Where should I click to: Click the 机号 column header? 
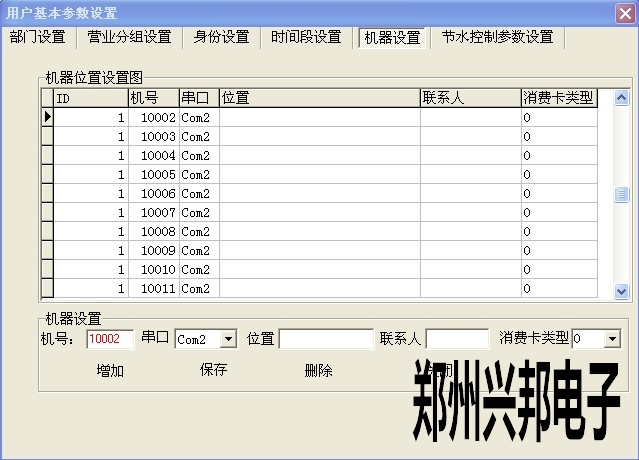[x=154, y=98]
